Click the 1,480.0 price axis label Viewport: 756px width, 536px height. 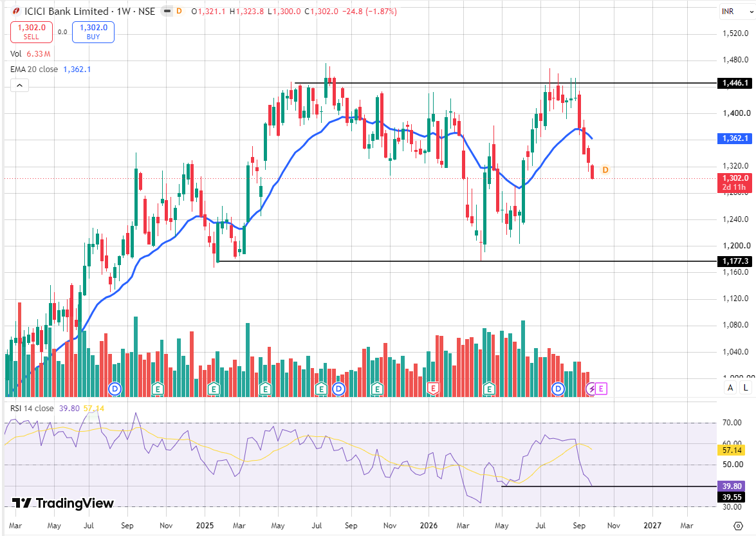click(736, 60)
